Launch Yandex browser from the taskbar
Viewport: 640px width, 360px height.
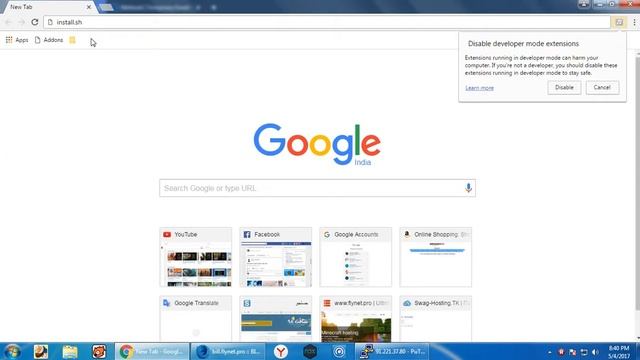point(280,351)
